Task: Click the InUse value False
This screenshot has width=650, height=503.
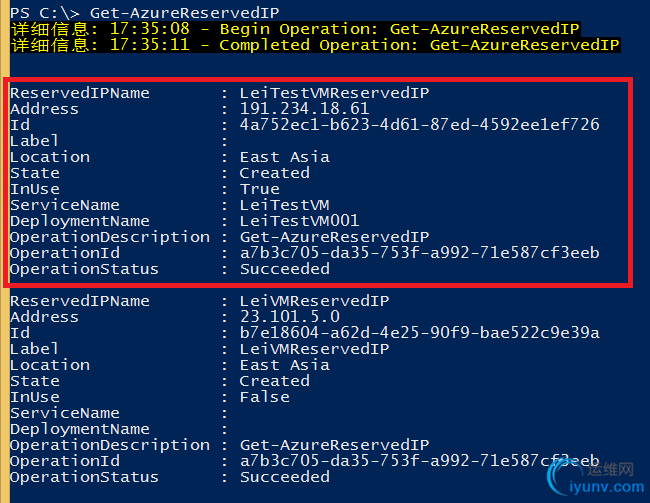Action: tap(264, 397)
